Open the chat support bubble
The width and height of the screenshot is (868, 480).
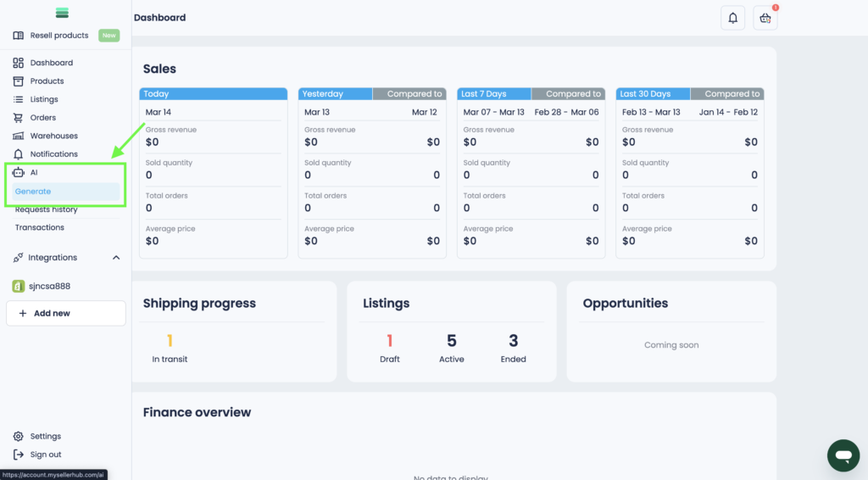tap(843, 455)
